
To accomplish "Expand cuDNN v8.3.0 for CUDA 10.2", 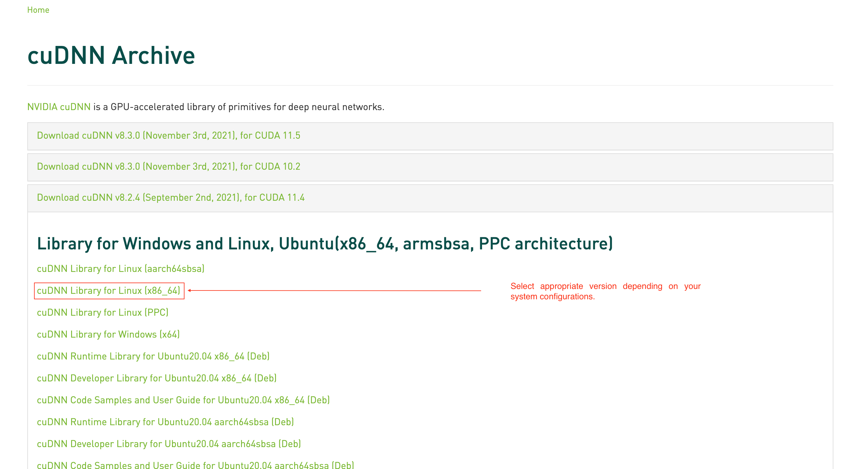I will click(168, 167).
